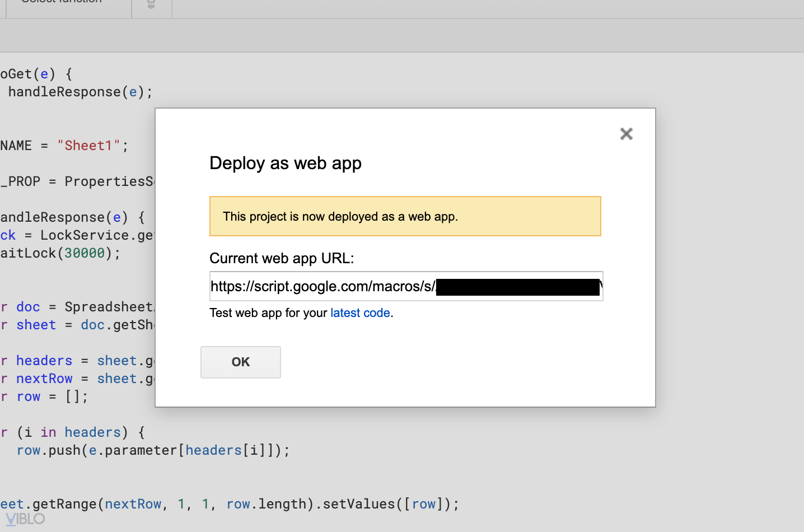Viewport: 804px width, 532px height.
Task: Close the Deploy as web app dialog
Action: click(x=626, y=134)
